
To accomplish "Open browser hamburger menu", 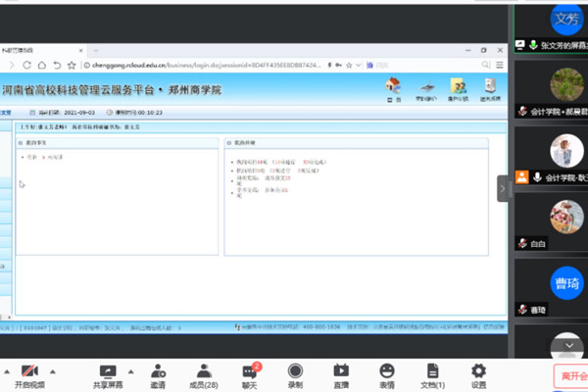I will pyautogui.click(x=500, y=65).
